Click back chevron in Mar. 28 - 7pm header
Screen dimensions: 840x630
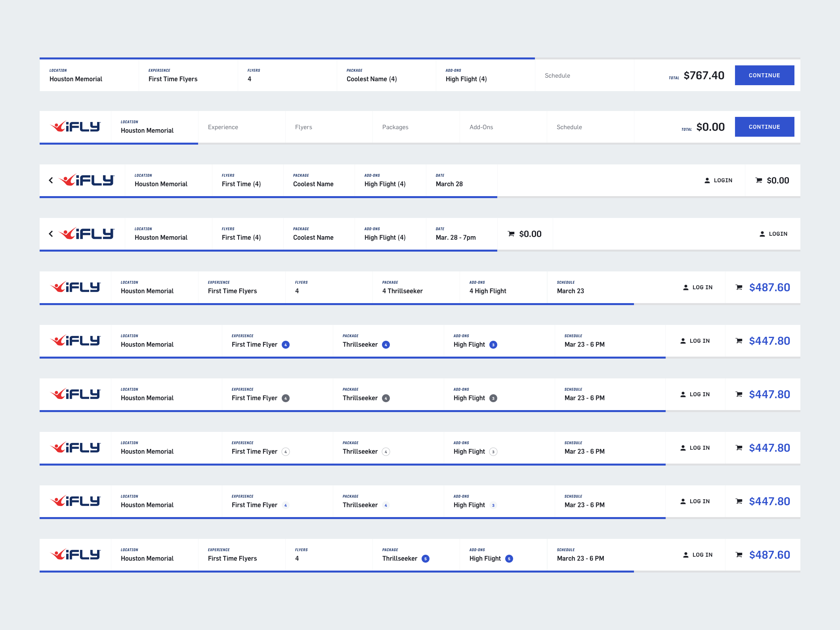coord(51,234)
